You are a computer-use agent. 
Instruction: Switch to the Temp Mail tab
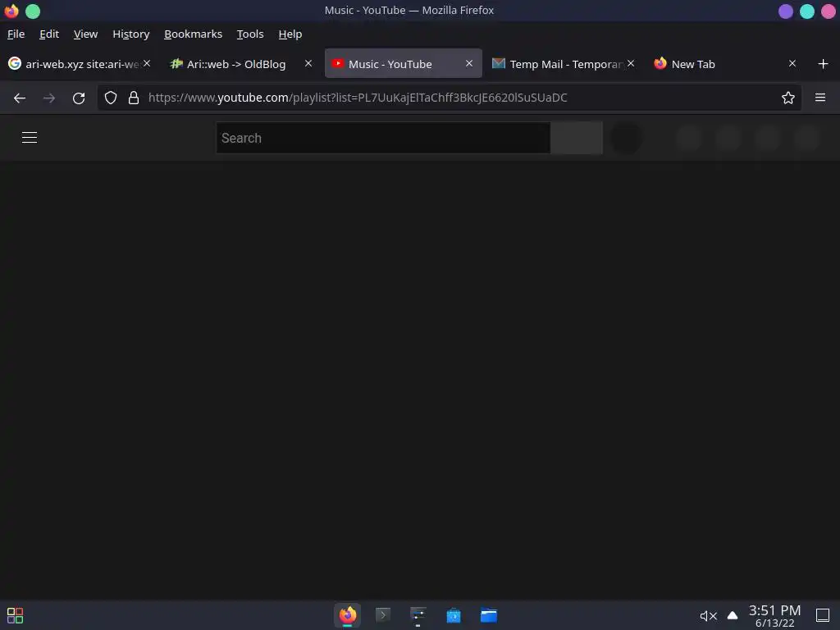[x=563, y=64]
